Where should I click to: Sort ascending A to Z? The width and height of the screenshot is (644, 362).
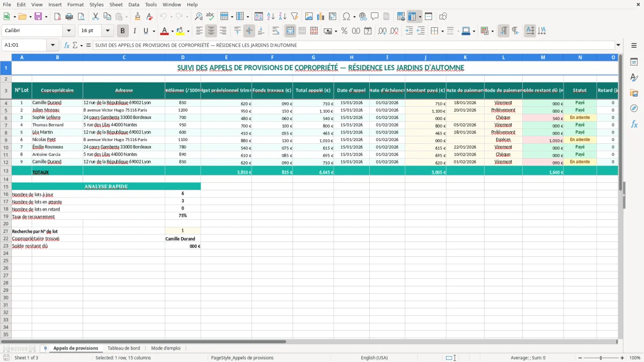coord(271,17)
